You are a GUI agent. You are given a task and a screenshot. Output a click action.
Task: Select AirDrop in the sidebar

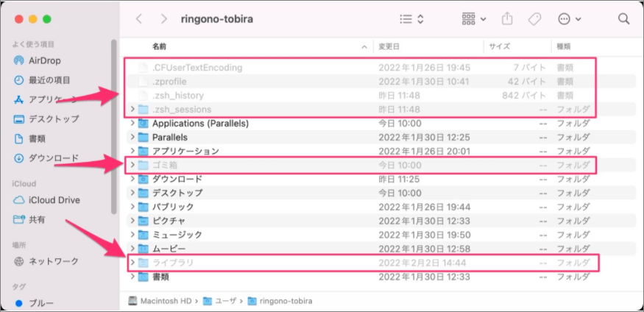37,61
